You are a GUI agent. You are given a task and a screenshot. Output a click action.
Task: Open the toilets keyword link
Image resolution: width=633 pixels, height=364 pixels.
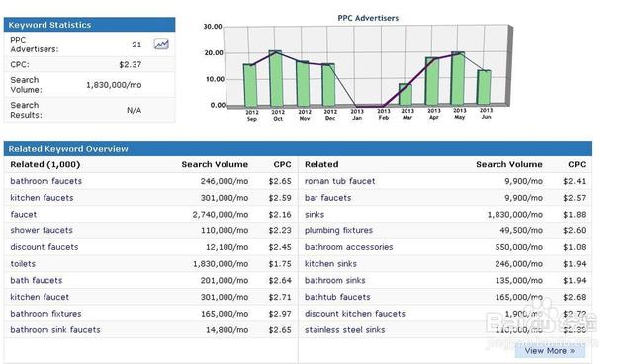click(x=23, y=264)
